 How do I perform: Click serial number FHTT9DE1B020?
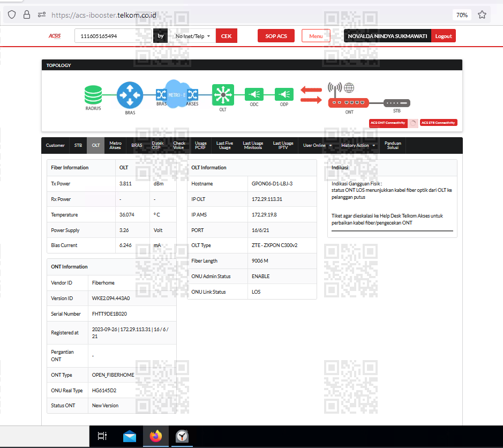click(109, 314)
